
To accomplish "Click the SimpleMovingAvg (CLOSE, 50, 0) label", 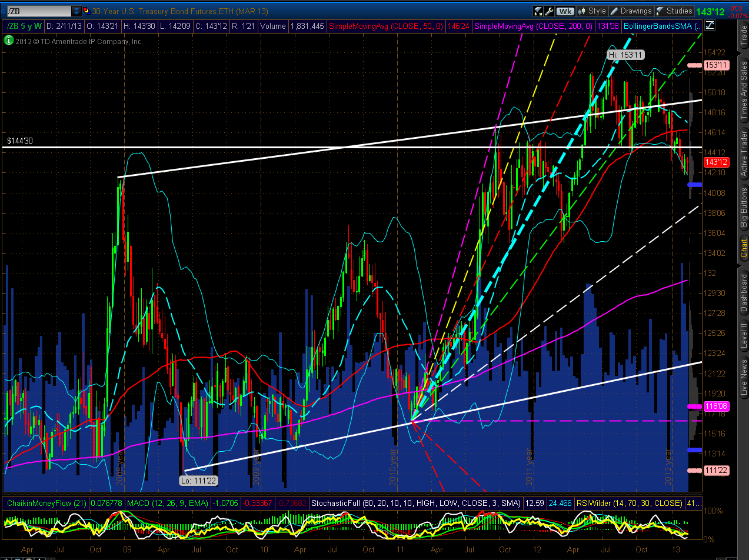I will 387,26.
